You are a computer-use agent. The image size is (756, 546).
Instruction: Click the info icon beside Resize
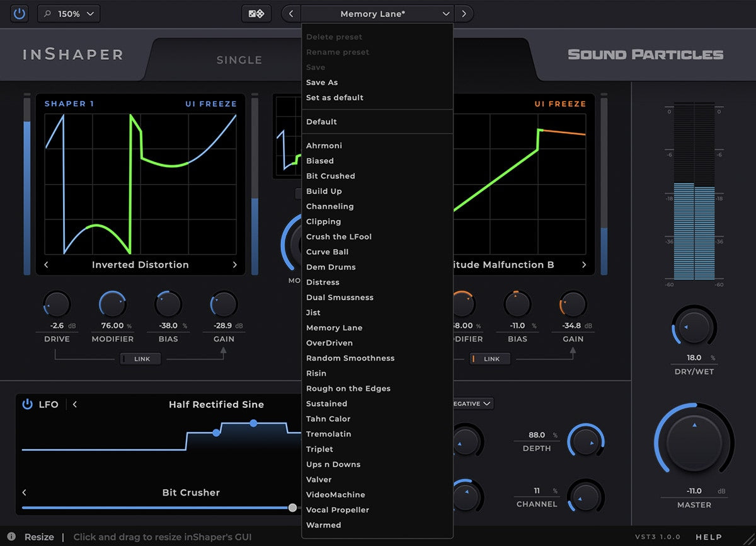[11, 537]
